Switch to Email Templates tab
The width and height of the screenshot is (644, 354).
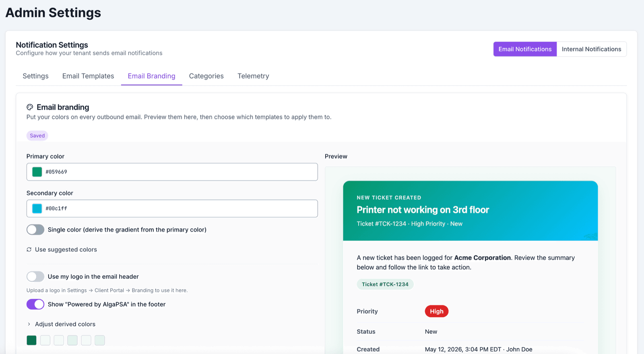[88, 76]
